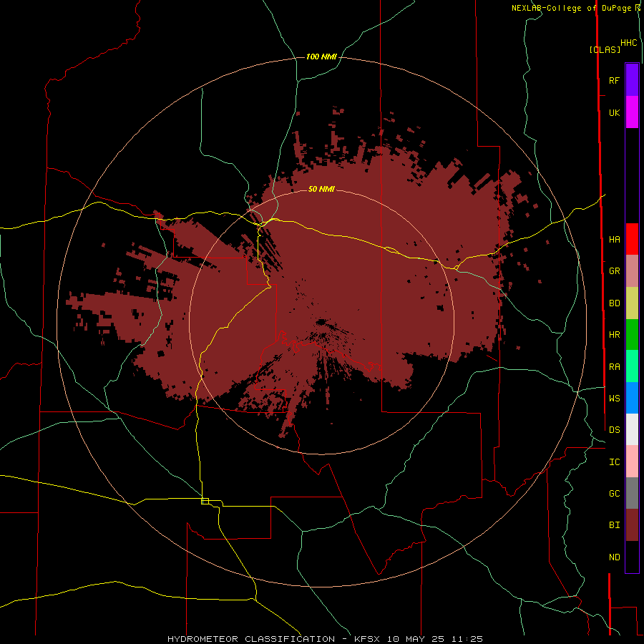Screen dimensions: 644x644
Task: Select the light pink IC legend swatch
Action: coord(632,462)
